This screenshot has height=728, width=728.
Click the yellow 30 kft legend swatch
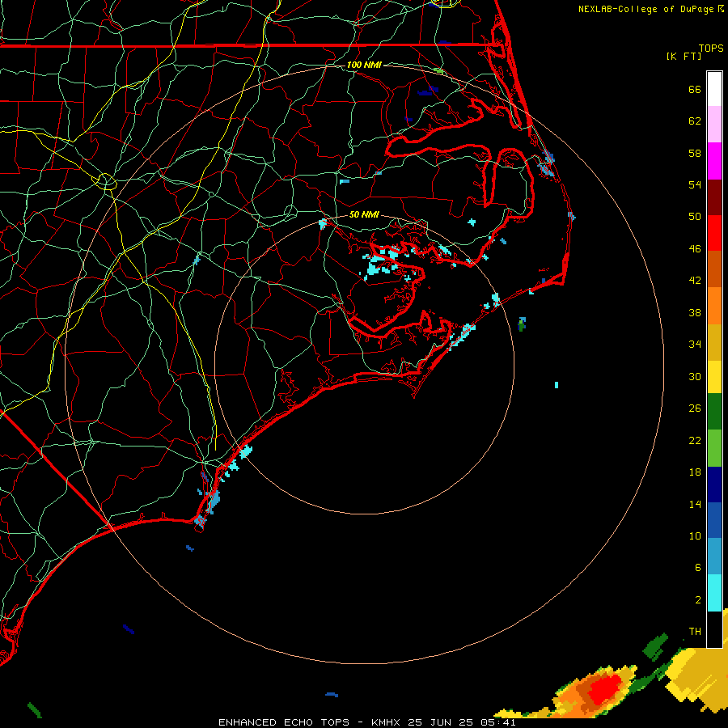coord(714,377)
